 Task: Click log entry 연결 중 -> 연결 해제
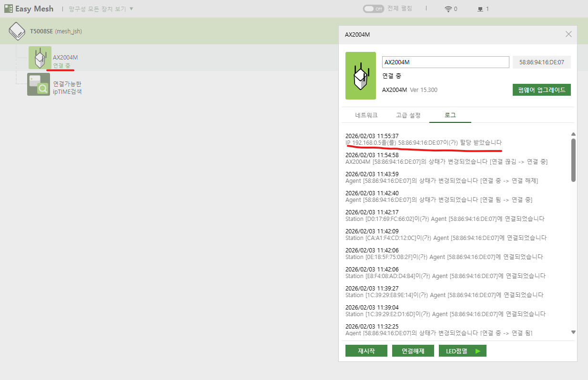(x=442, y=181)
